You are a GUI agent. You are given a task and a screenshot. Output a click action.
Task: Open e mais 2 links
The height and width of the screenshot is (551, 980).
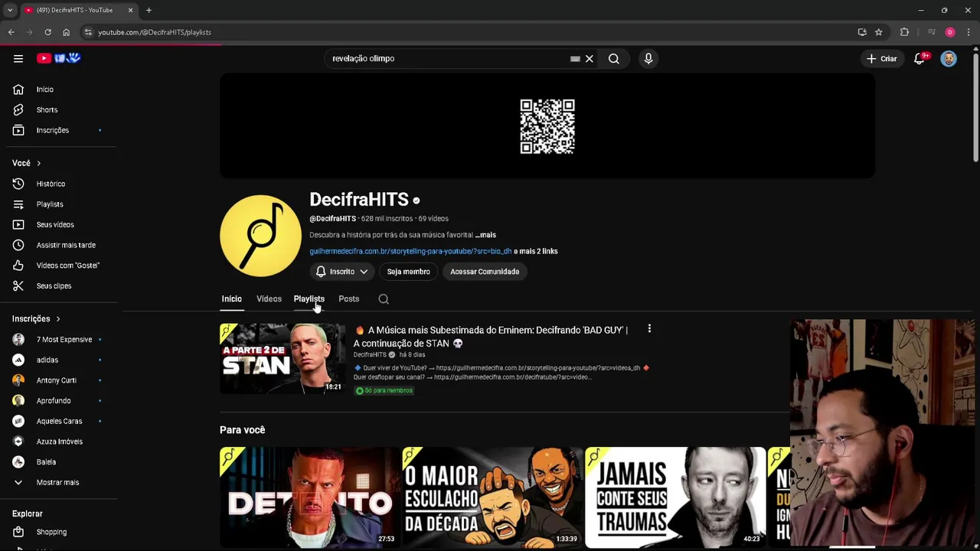click(536, 251)
